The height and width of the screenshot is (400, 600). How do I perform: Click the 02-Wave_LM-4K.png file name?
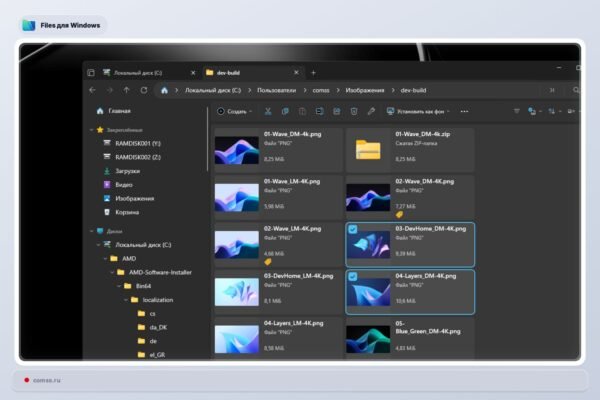tap(292, 229)
